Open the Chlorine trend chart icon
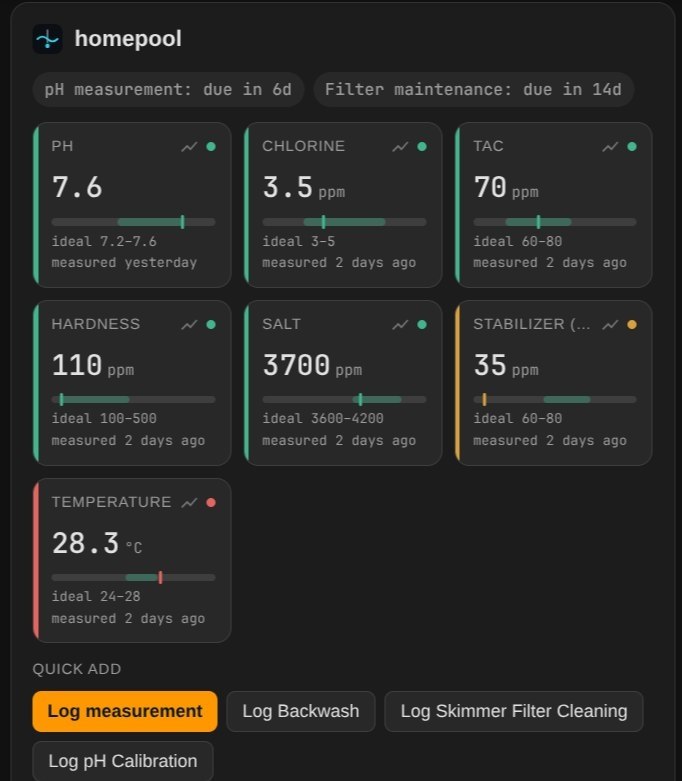This screenshot has width=682, height=781. coord(400,146)
